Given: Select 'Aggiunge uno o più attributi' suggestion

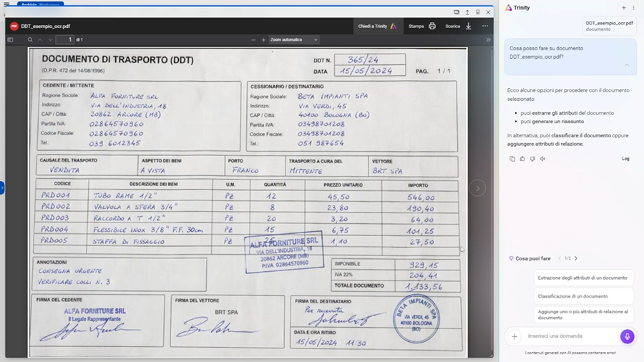Looking at the screenshot, I should [x=583, y=315].
